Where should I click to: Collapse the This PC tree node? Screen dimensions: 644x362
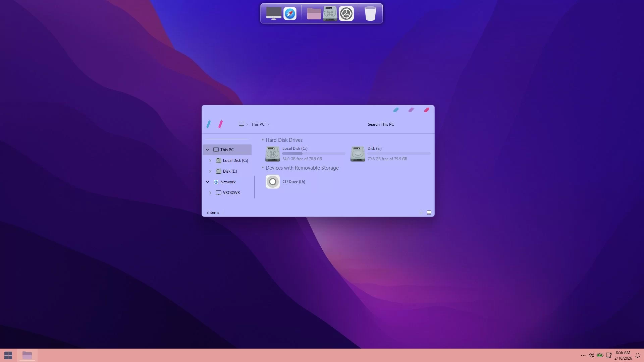[208, 150]
